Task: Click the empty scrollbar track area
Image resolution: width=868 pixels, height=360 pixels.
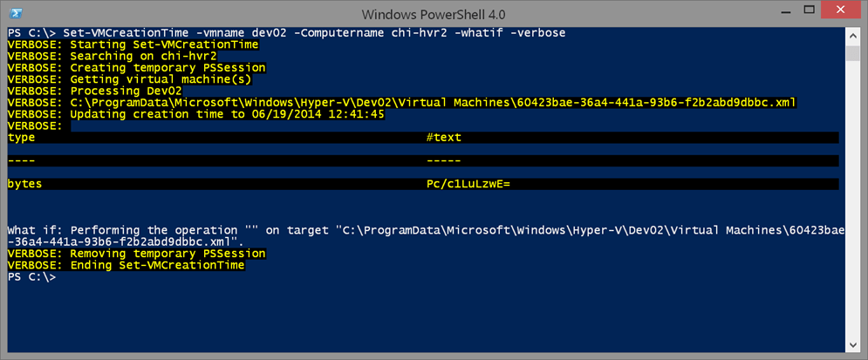Action: click(x=852, y=199)
